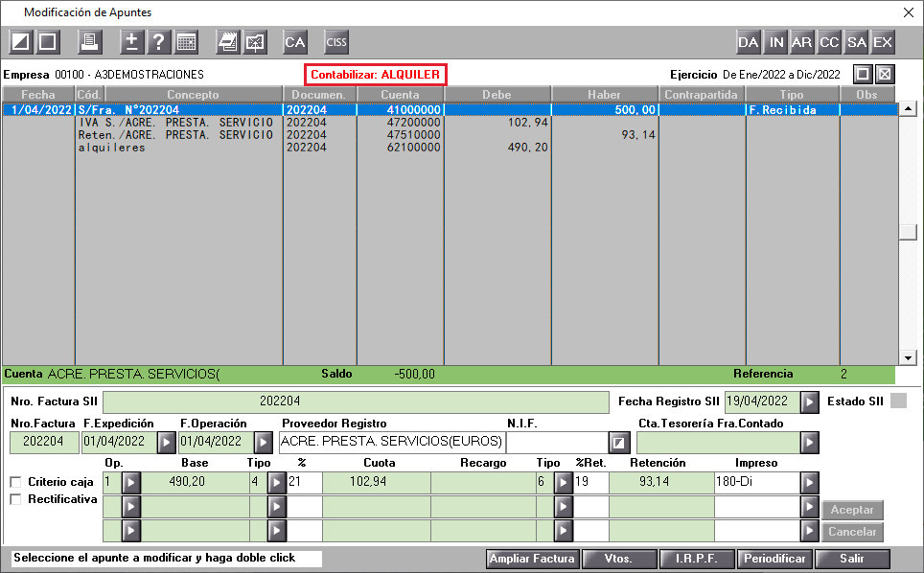This screenshot has height=573, width=924.
Task: Click the AR toolbar button
Action: click(x=801, y=42)
